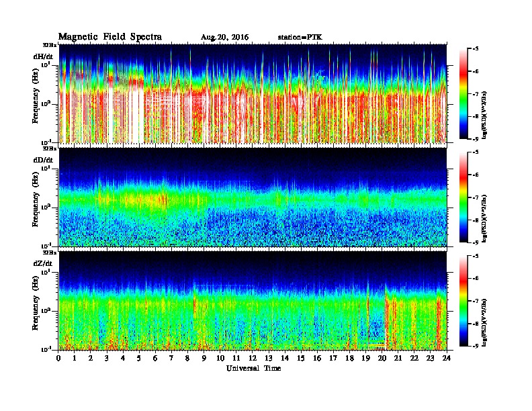Click the hour "6" tick label on the time axis
Viewport: 532px width, 411px height.
(x=155, y=358)
